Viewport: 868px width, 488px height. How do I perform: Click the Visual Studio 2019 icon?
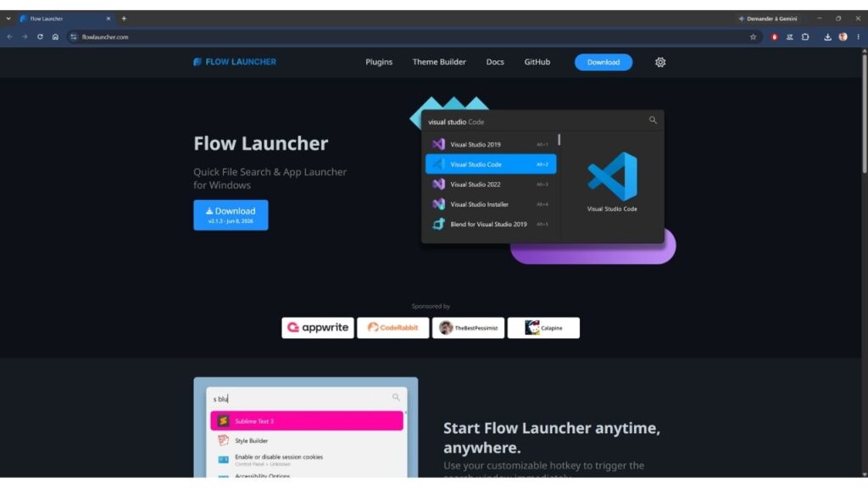438,144
